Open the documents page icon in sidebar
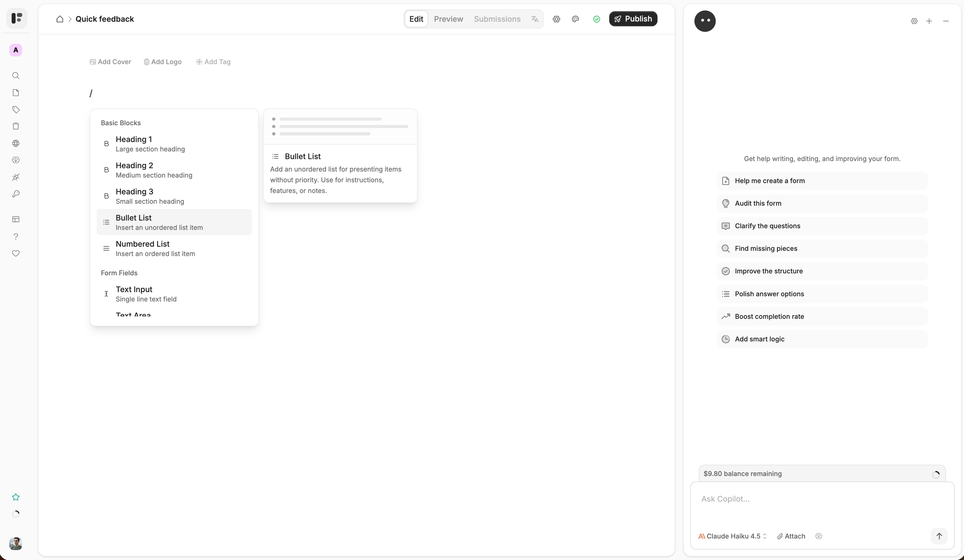Image resolution: width=964 pixels, height=560 pixels. click(16, 93)
